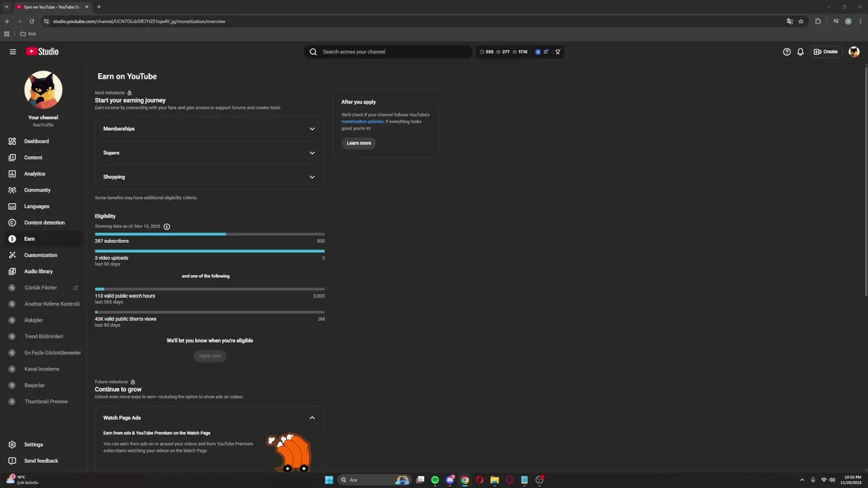Expand the Shopping section
This screenshot has width=868, height=488.
click(x=210, y=177)
